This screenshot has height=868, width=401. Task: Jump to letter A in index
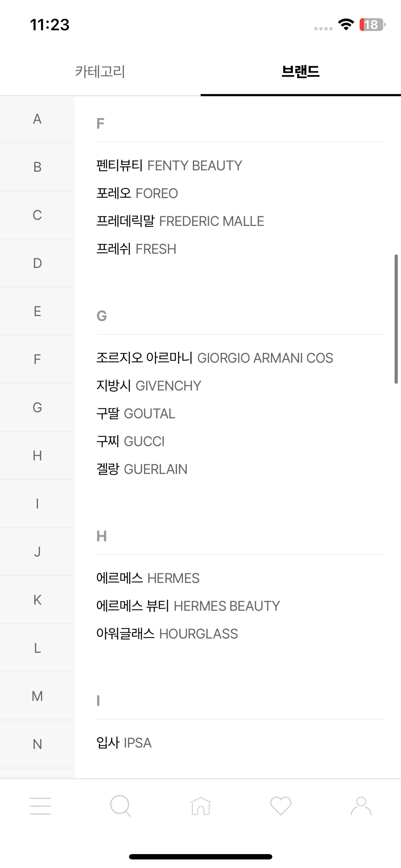37,119
